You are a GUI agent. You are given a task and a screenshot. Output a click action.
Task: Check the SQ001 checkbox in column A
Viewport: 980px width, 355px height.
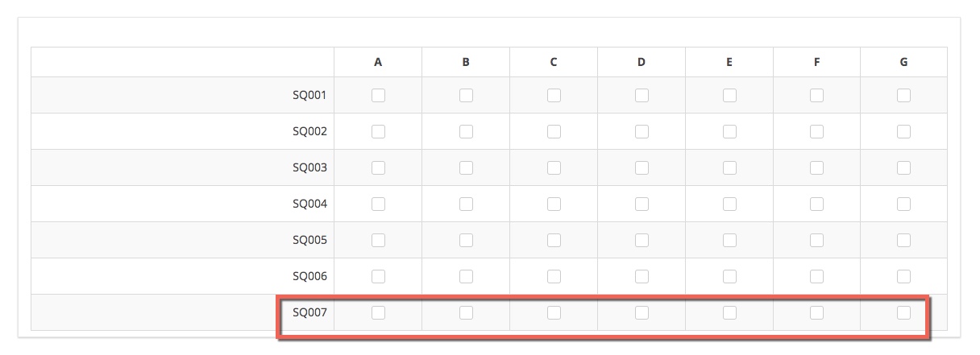coord(378,95)
